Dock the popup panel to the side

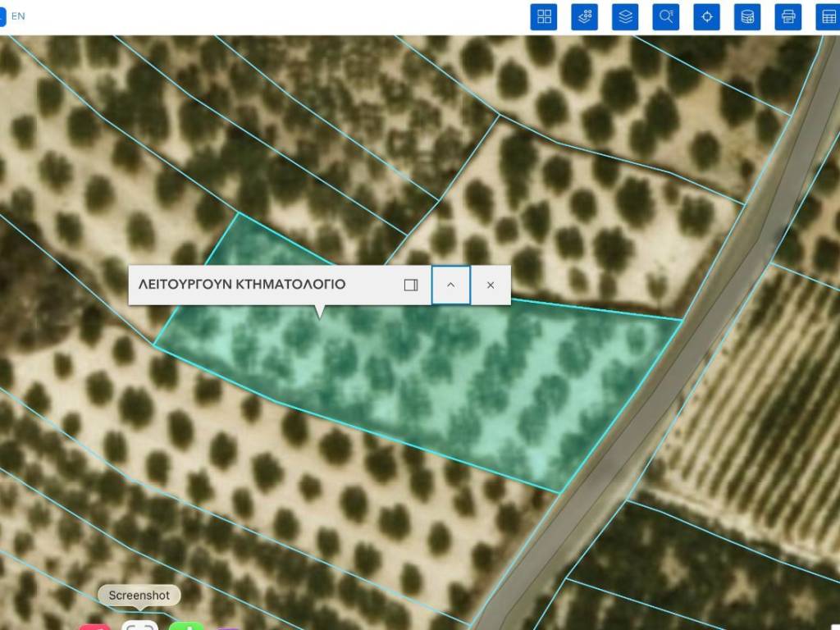pos(411,285)
